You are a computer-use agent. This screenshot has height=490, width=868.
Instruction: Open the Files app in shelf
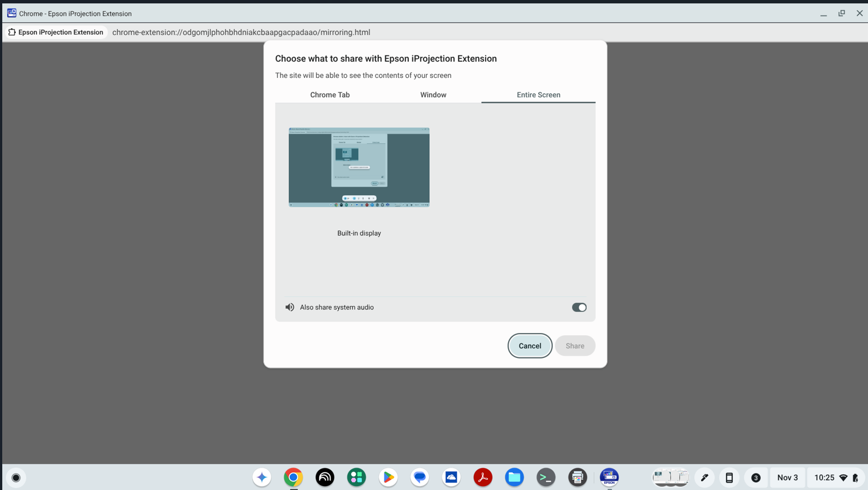[x=514, y=478]
